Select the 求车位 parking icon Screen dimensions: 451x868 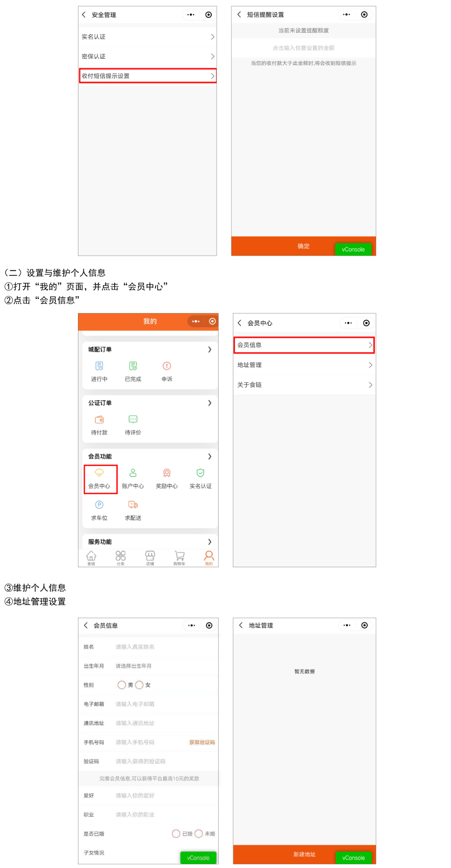100,505
